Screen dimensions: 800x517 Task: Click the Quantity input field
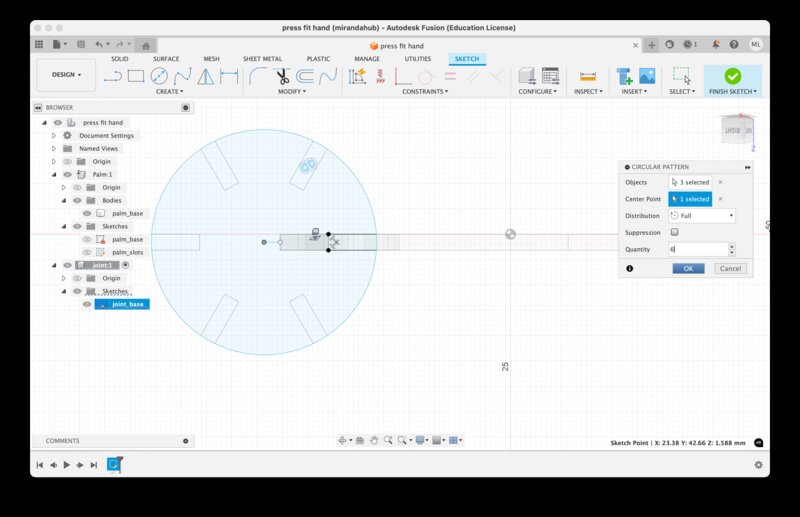click(x=697, y=249)
